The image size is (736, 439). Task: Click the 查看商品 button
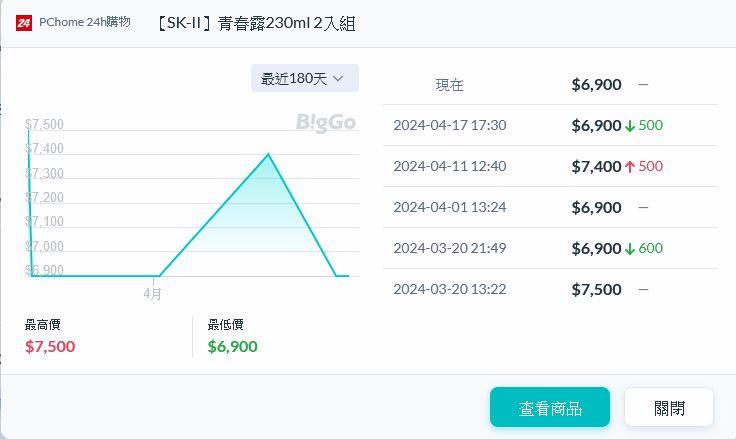click(x=549, y=407)
